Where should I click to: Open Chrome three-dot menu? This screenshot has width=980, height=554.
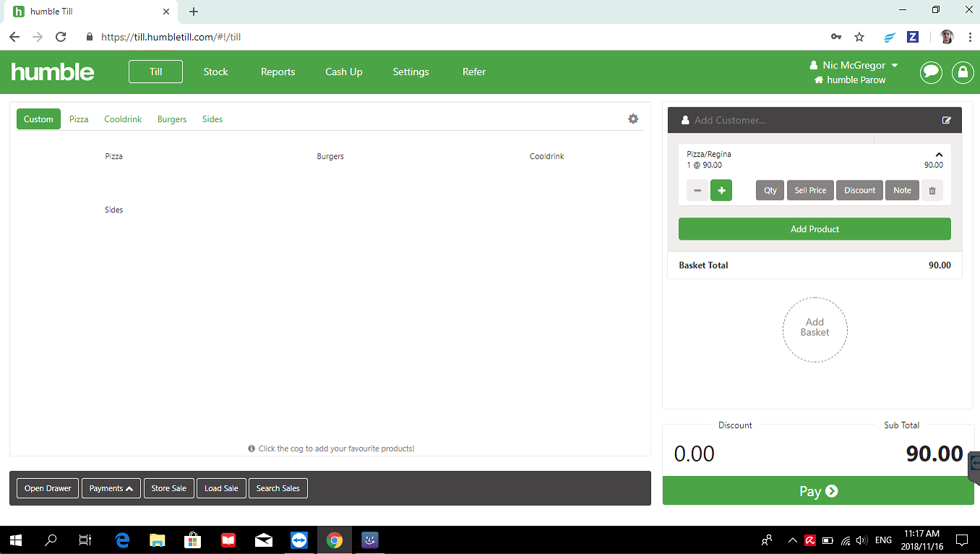coord(969,37)
